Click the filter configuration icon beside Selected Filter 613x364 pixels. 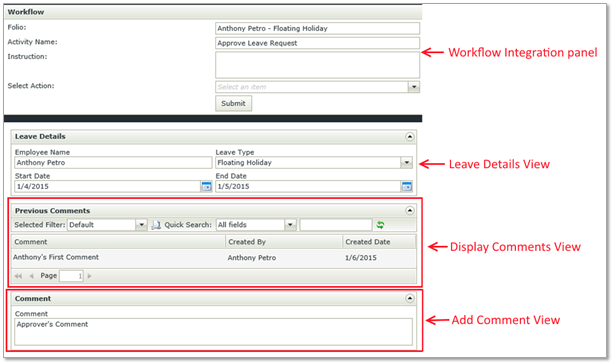point(156,225)
